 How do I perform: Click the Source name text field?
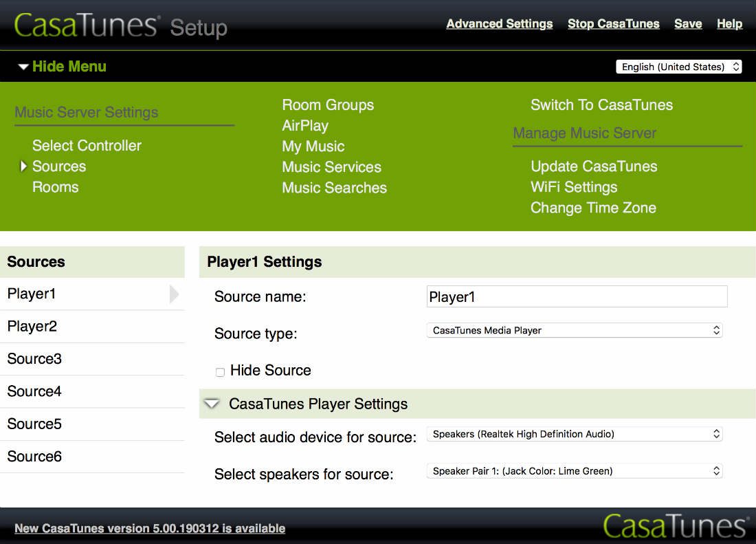tap(577, 296)
